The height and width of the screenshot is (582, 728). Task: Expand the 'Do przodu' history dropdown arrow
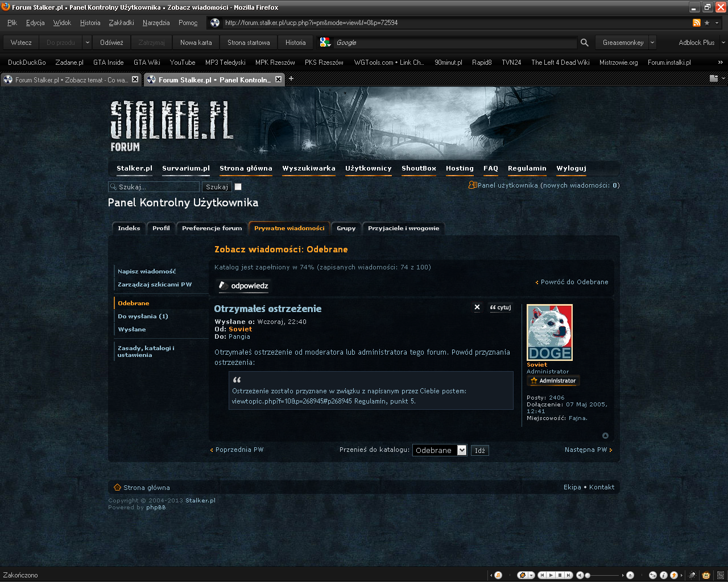pyautogui.click(x=87, y=43)
